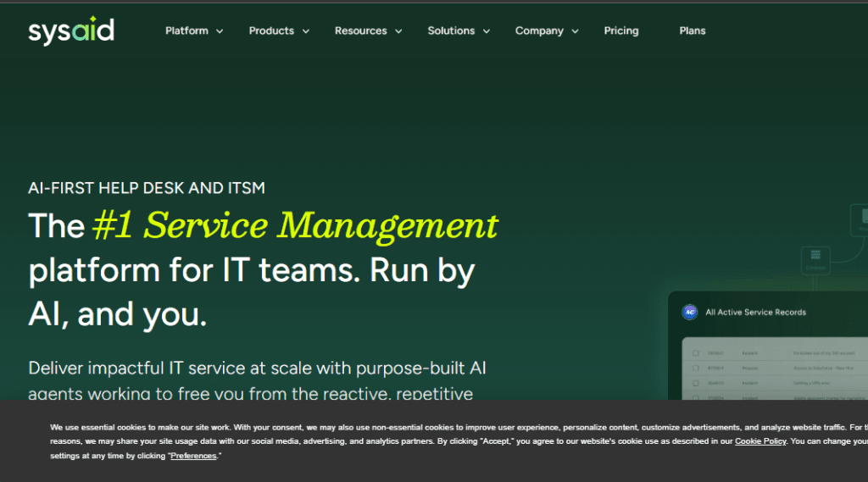Image resolution: width=868 pixels, height=482 pixels.
Task: Check the box for the VPN error incident
Action: [696, 382]
